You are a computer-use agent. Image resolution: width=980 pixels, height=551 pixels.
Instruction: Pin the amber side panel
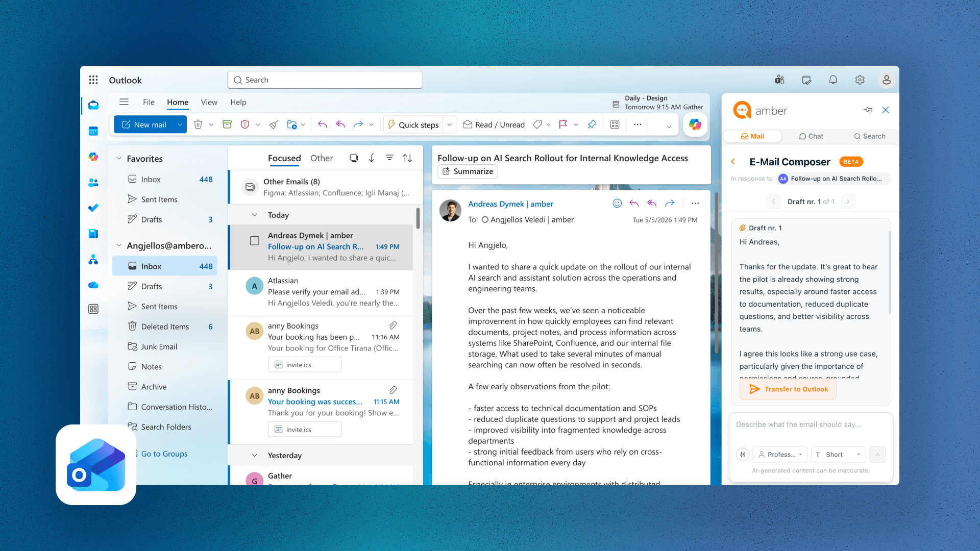tap(868, 110)
